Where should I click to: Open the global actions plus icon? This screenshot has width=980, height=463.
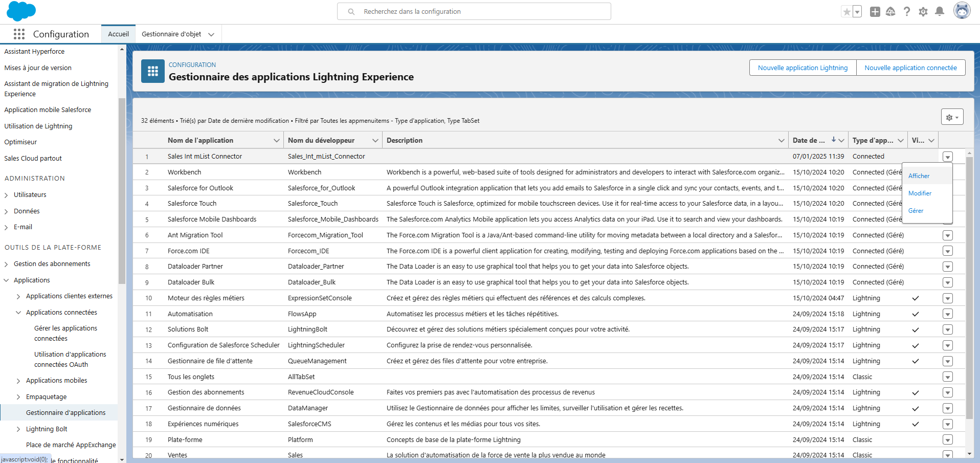[x=875, y=12]
